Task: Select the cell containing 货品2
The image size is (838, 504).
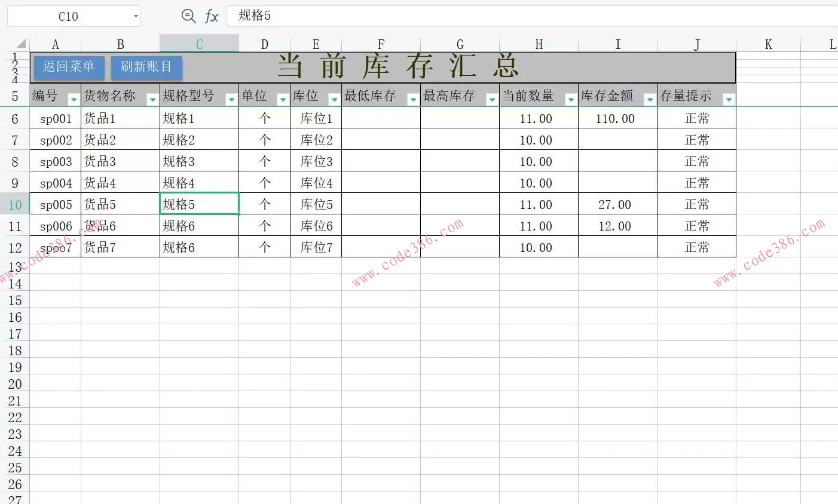Action: point(120,140)
